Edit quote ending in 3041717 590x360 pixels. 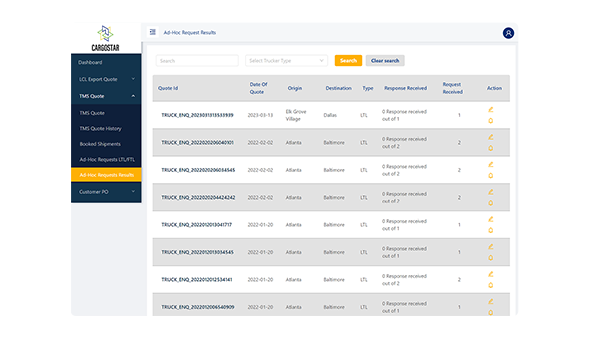point(490,219)
